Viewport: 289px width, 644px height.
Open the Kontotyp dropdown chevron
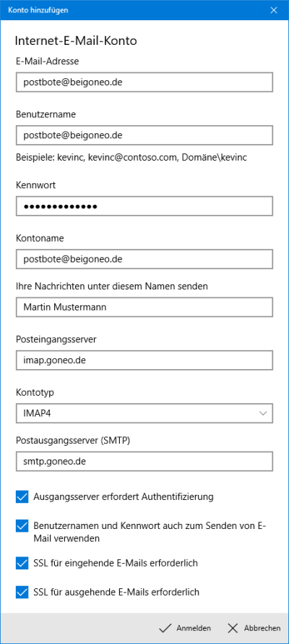(x=263, y=413)
